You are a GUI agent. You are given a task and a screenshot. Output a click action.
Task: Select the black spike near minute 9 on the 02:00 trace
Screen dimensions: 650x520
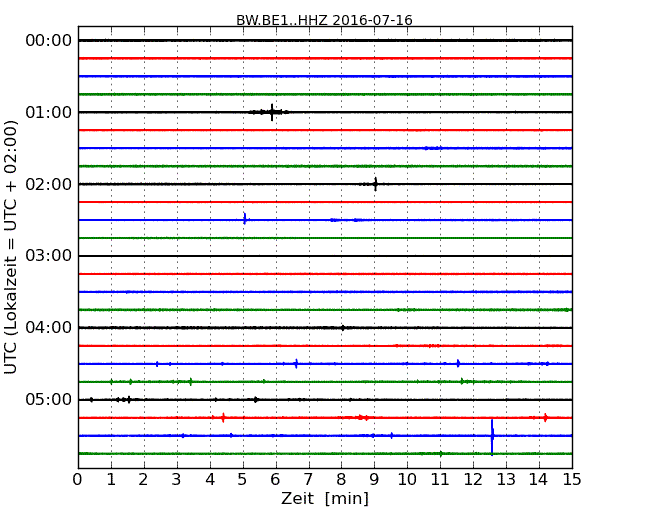(376, 184)
